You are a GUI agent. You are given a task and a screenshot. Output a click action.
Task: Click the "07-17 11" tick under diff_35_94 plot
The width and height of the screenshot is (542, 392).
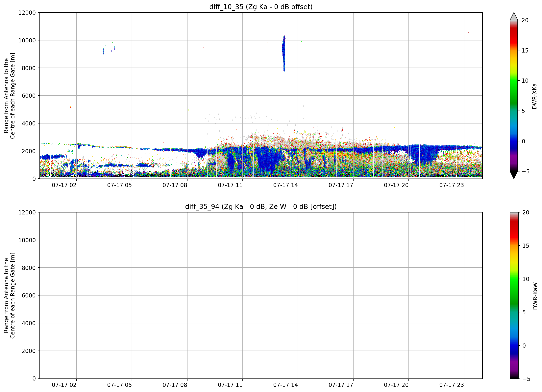(230, 385)
